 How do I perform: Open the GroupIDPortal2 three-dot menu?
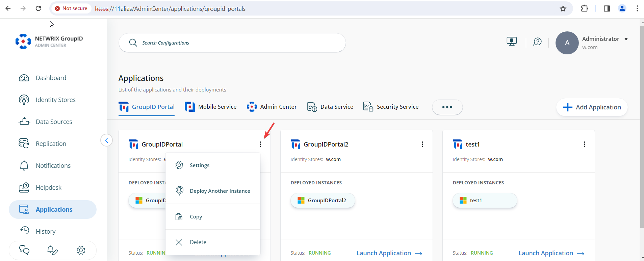422,144
